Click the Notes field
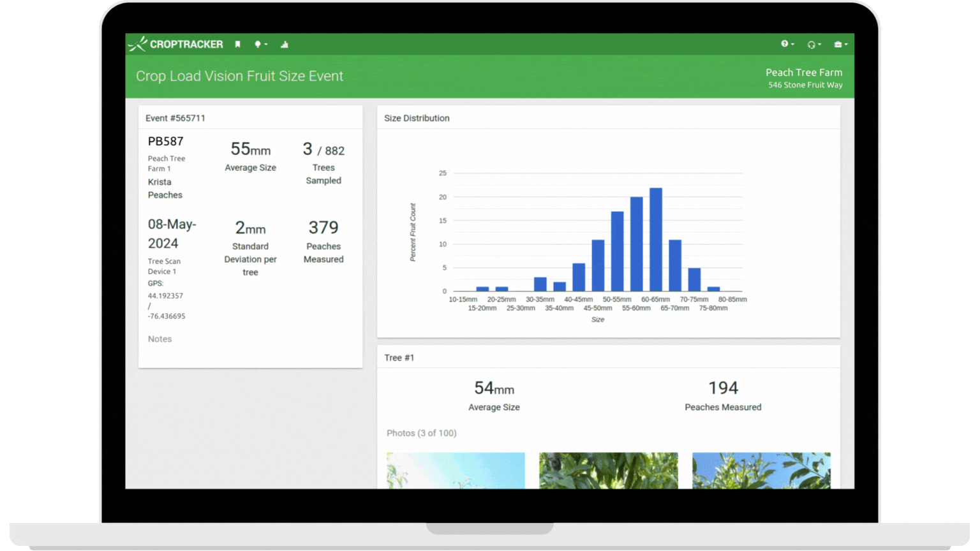The height and width of the screenshot is (551, 980). (160, 339)
